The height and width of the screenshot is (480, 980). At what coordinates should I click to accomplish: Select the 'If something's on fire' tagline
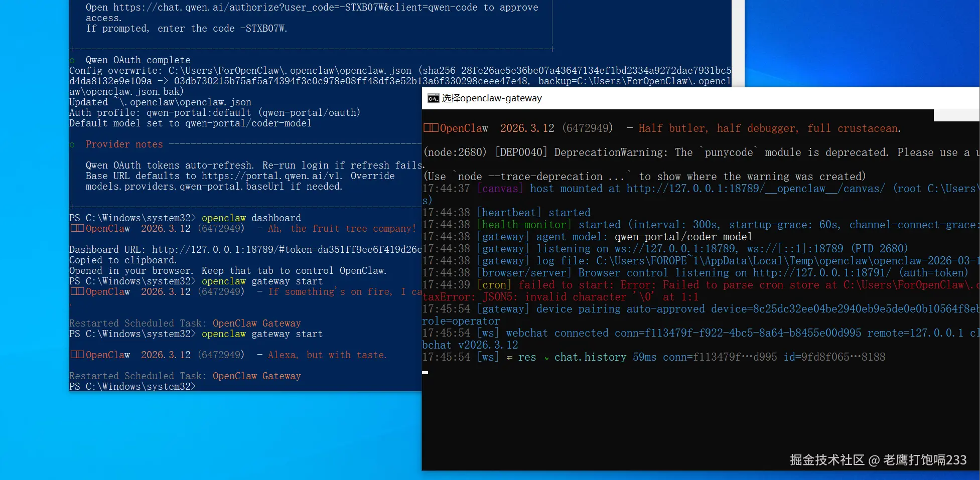345,292
